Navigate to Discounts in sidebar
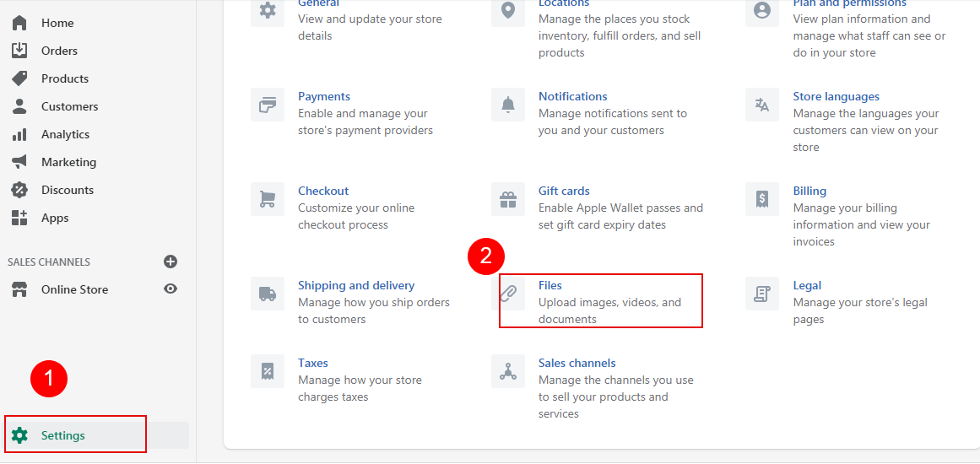 (68, 190)
